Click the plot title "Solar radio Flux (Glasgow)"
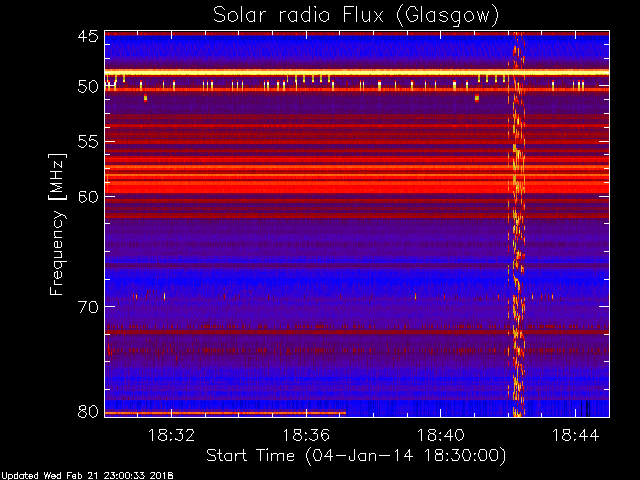Screen dimensions: 640x480 click(356, 16)
